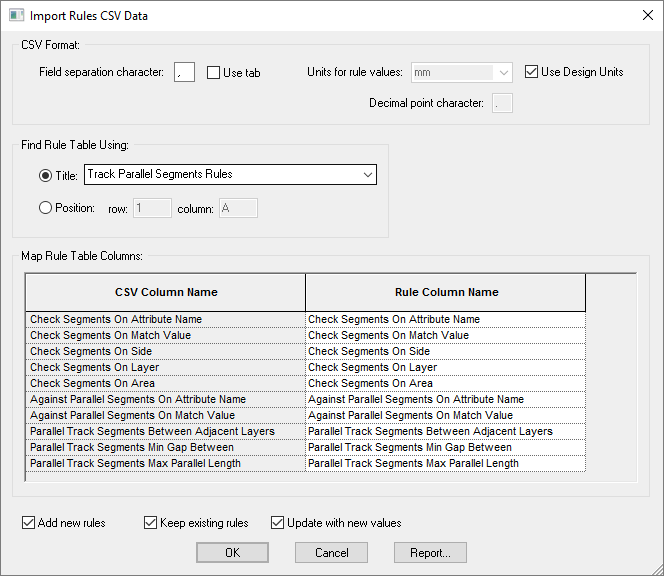664x576 pixels.
Task: Click the Cancel button
Action: point(331,553)
